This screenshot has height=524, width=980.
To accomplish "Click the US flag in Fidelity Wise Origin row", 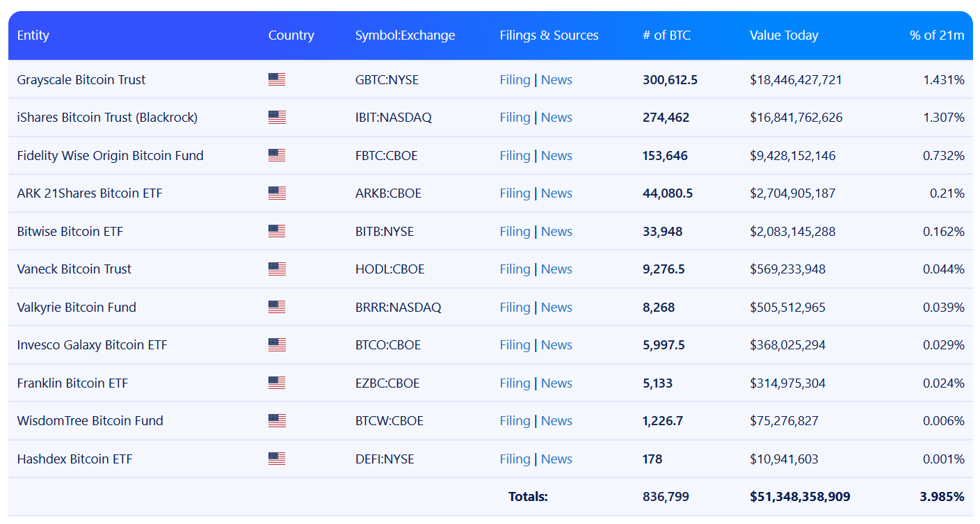I will [x=277, y=155].
